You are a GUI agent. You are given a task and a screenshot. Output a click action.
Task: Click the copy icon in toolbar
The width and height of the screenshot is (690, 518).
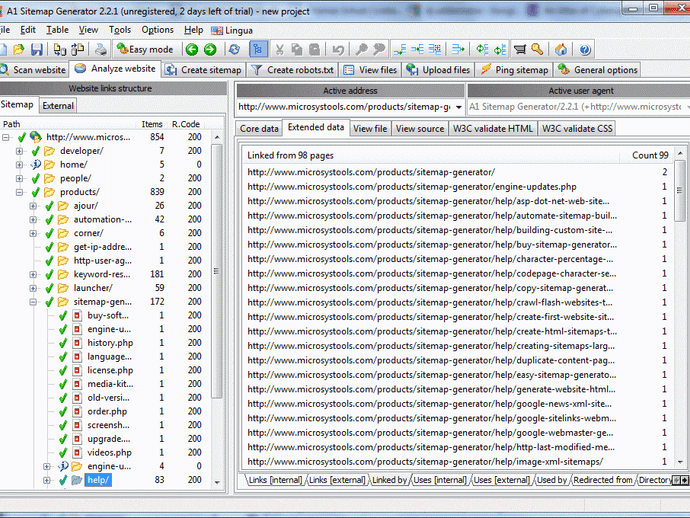pyautogui.click(x=297, y=49)
